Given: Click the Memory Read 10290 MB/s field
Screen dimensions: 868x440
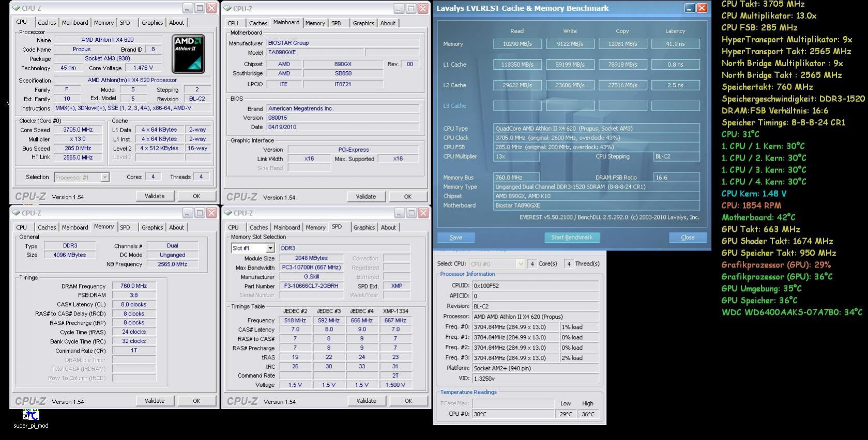Looking at the screenshot, I should tap(517, 44).
